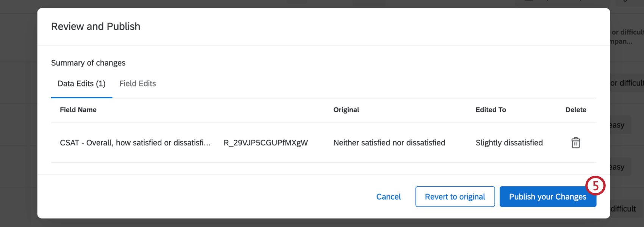Screen dimensions: 644x227
Task: Delete the CSAT data edit via trash icon
Action: [575, 143]
